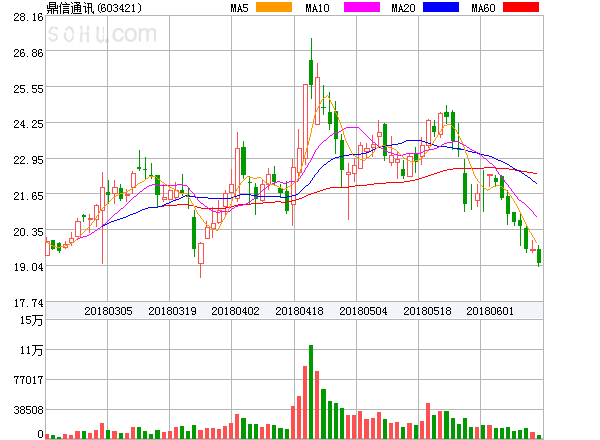Click the 20180418 date label

(299, 311)
